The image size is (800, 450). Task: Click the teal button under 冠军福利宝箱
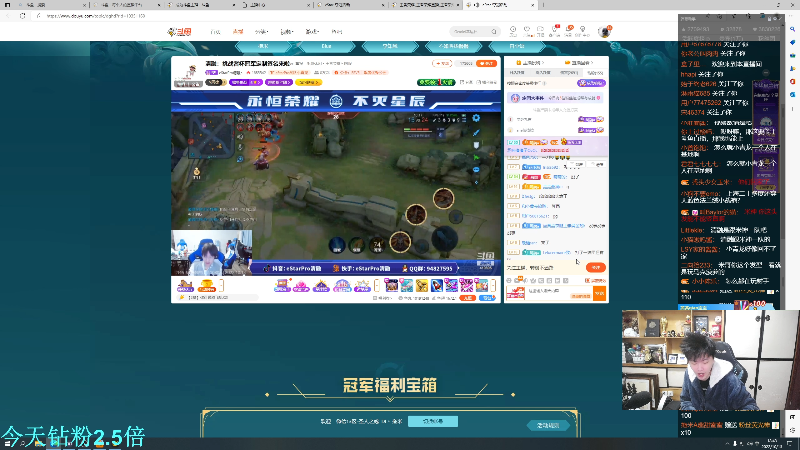coord(433,421)
